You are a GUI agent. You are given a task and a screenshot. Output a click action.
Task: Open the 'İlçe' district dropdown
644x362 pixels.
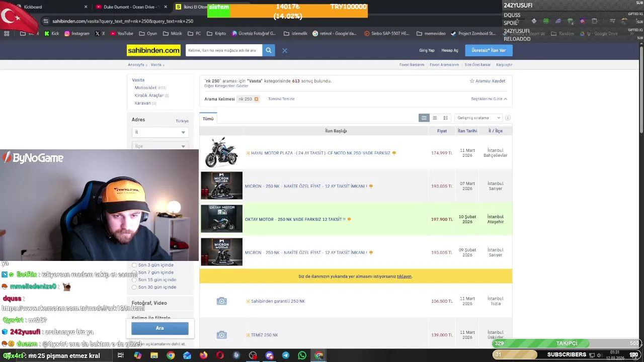tap(160, 146)
